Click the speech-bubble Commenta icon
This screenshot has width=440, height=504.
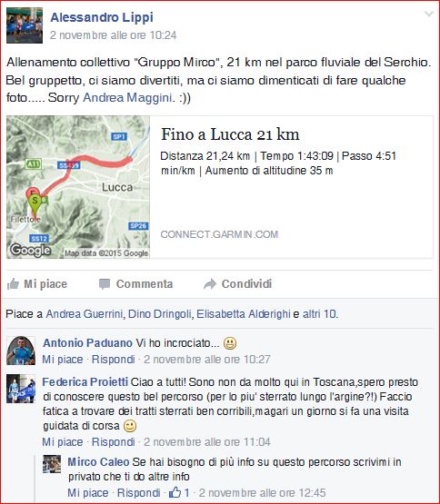pos(105,284)
